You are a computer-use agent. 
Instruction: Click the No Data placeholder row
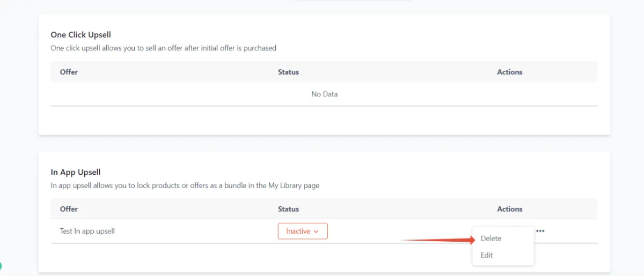(324, 94)
